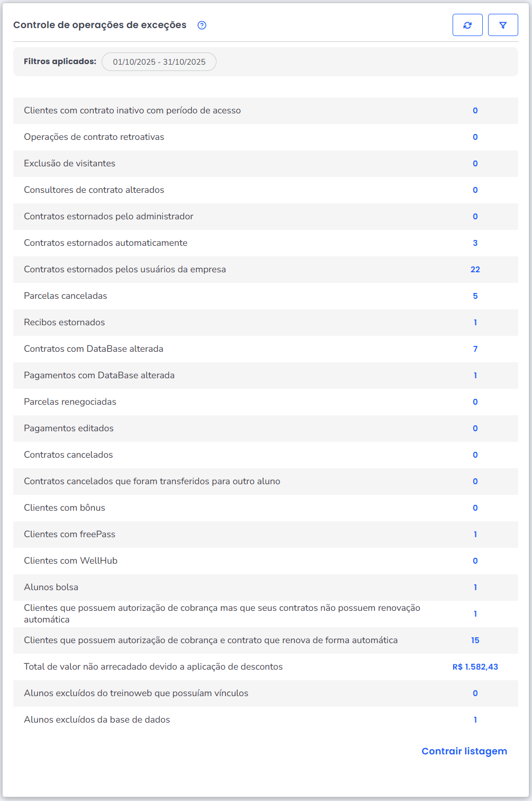Collapse list via Contrair listagem

[x=464, y=751]
